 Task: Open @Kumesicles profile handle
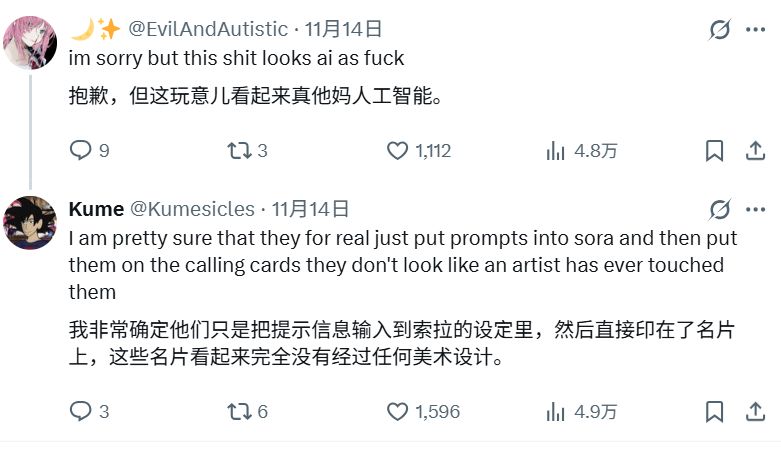coord(192,209)
